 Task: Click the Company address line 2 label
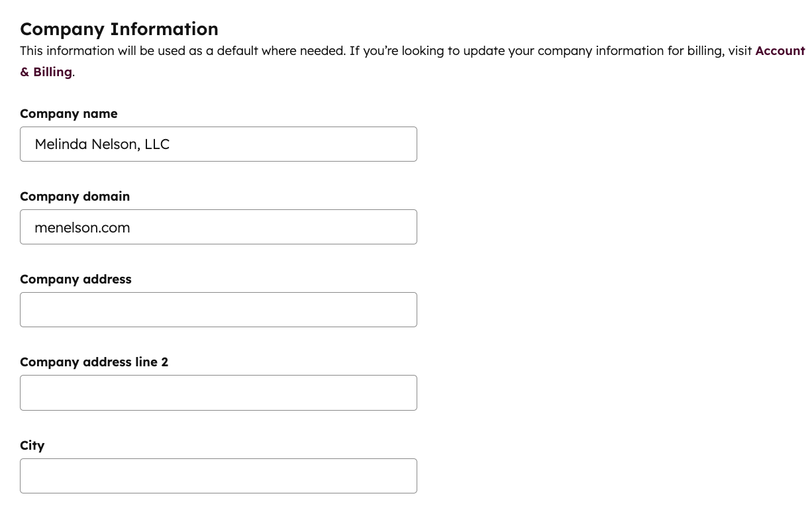click(94, 362)
